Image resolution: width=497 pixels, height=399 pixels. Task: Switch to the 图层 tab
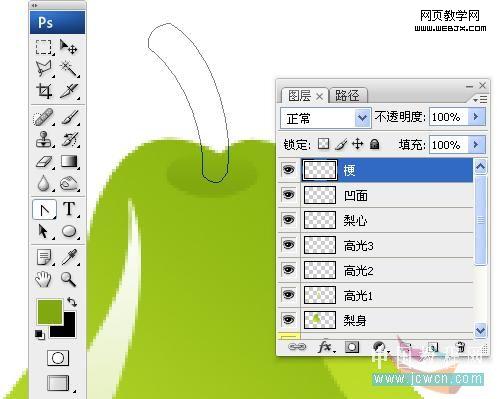pos(299,96)
